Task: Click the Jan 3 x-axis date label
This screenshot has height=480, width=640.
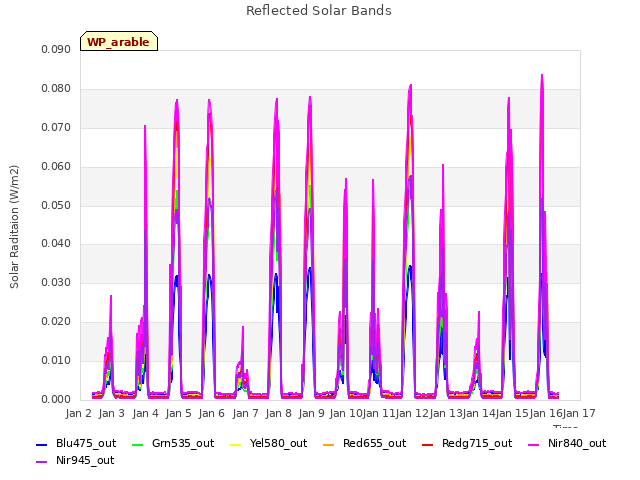Action: (x=111, y=413)
